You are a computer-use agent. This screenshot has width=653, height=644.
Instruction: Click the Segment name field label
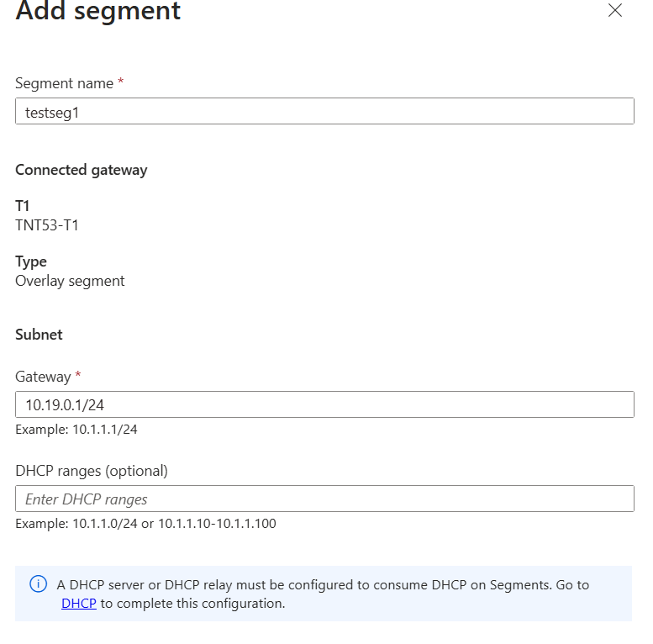tap(64, 83)
